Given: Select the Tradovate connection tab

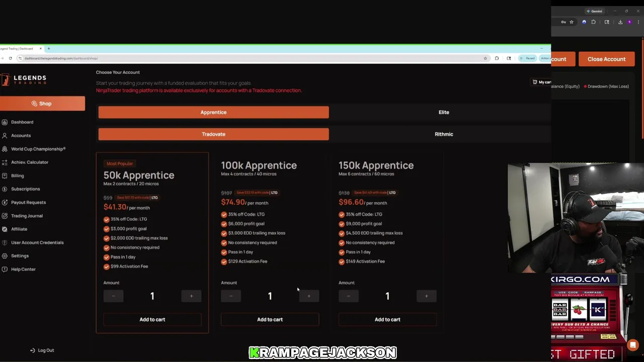Looking at the screenshot, I should point(213,134).
